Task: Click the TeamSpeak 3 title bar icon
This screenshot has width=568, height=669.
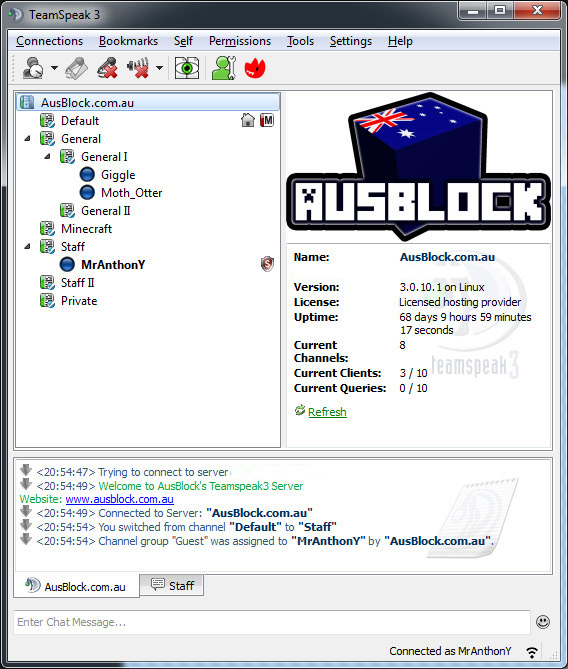Action: point(16,15)
